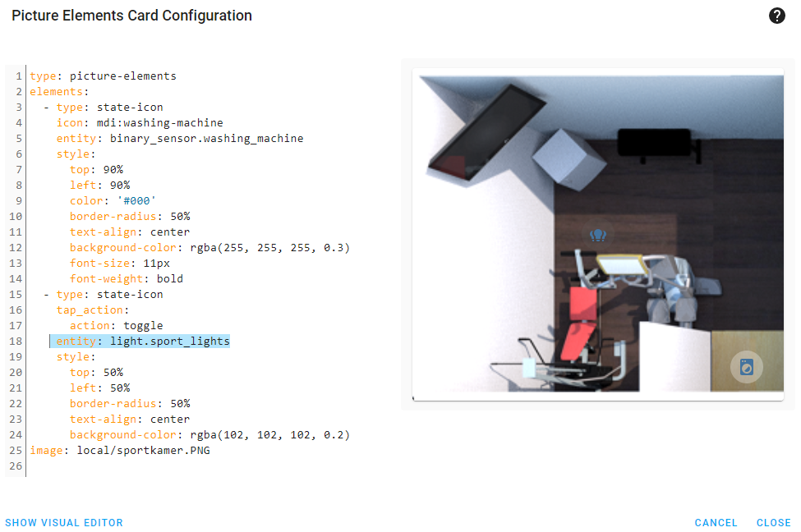801x532 pixels.
Task: Click the 'left: 50%' line
Action: tap(99, 388)
